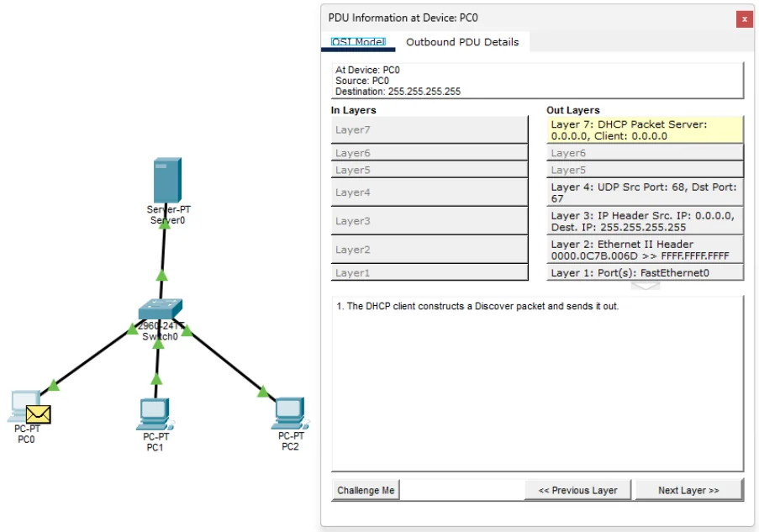Click the In Layers heading
The width and height of the screenshot is (759, 532).
point(353,110)
